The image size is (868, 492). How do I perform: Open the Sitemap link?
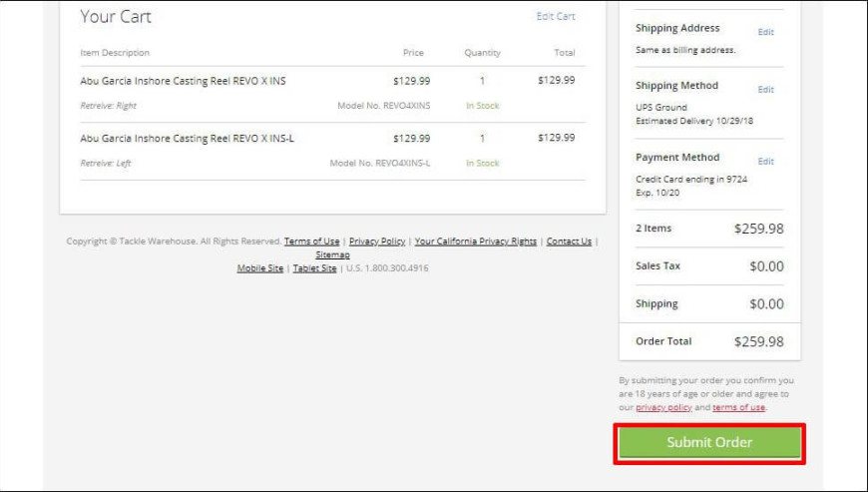[x=332, y=254]
